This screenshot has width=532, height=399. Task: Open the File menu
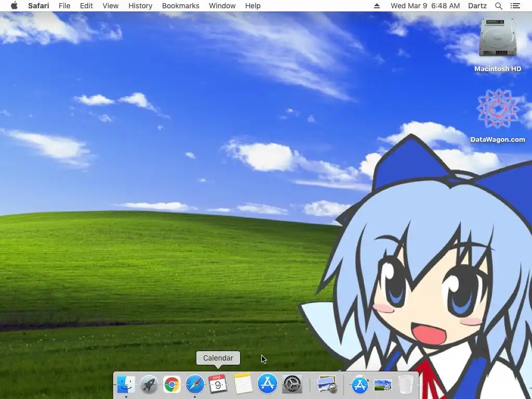[x=64, y=6]
